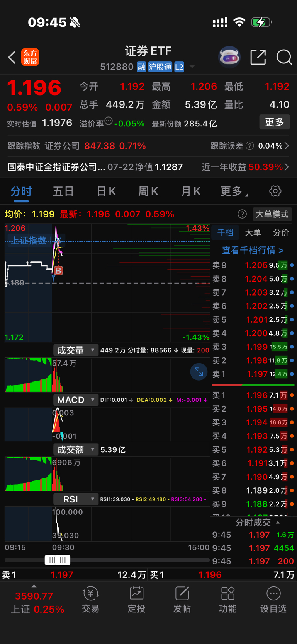Expand the 更多 chart periods dropdown
The height and width of the screenshot is (644, 297).
(x=234, y=191)
